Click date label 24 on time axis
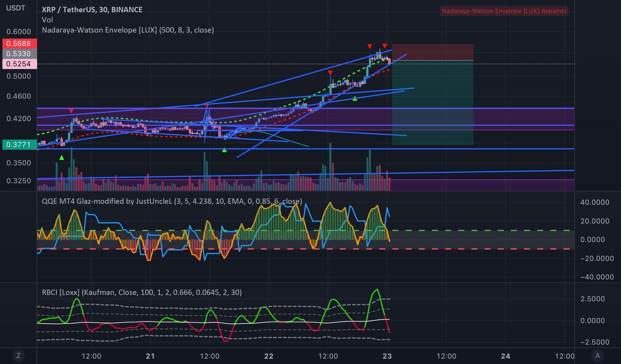 point(506,356)
